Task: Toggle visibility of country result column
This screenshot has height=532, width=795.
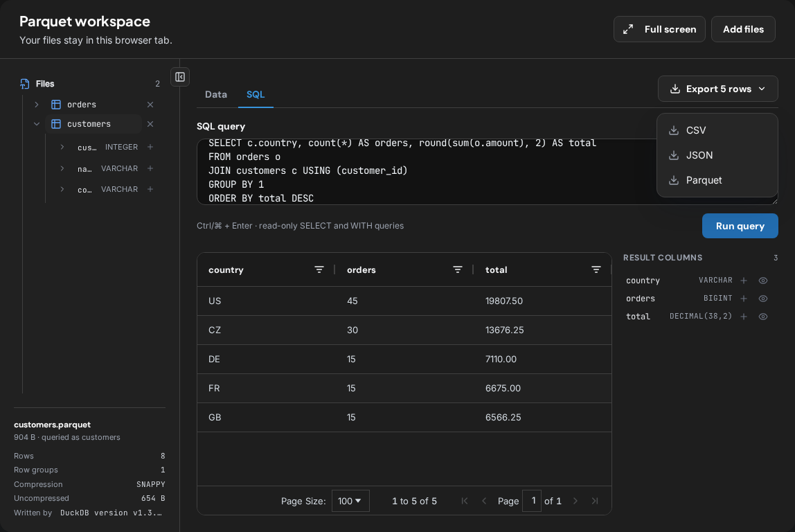Action: click(763, 281)
